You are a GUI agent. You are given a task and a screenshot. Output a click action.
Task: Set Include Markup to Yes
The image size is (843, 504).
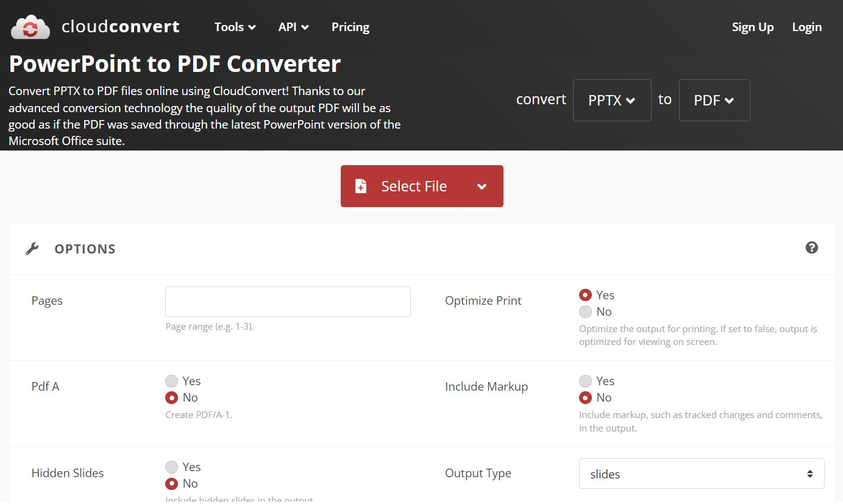click(x=585, y=381)
